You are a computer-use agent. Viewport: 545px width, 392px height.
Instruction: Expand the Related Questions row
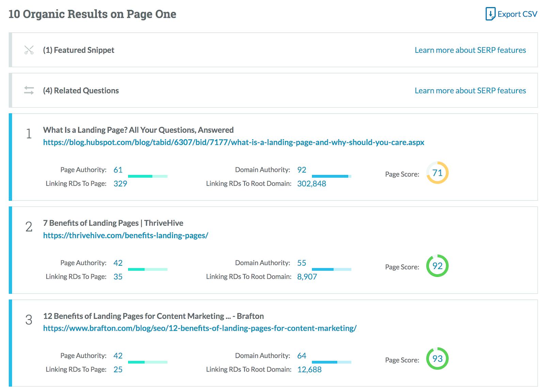coord(81,91)
